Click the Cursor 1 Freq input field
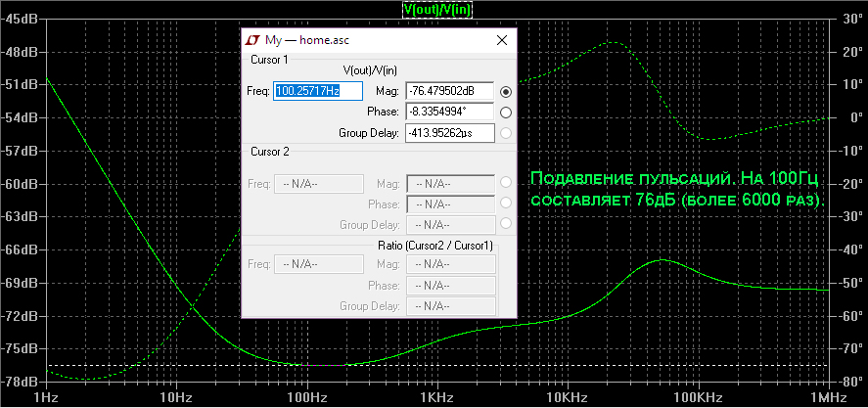The image size is (868, 408). (x=318, y=91)
